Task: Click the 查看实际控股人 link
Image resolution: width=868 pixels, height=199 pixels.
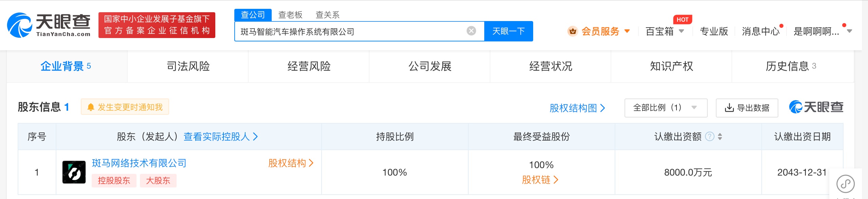Action: 221,137
